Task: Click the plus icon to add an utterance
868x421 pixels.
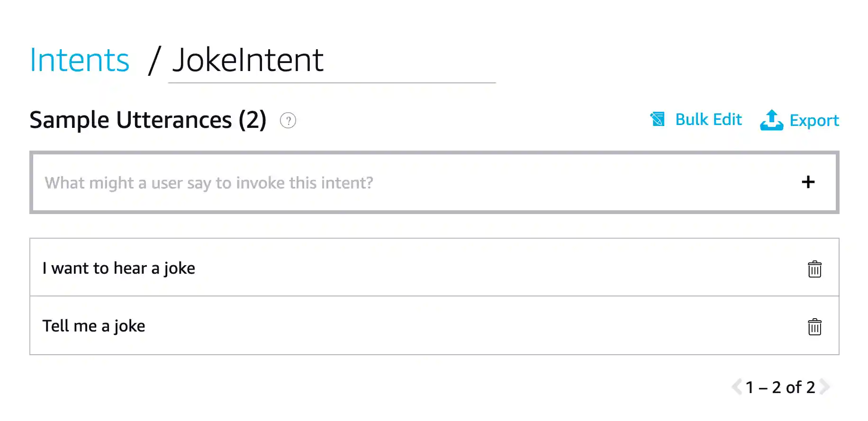Action: point(808,182)
